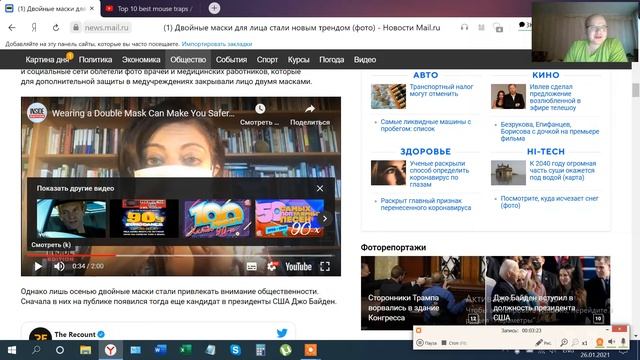The image size is (640, 360).
Task: Select the '90s' suggested video thumbnail
Action: click(x=144, y=218)
